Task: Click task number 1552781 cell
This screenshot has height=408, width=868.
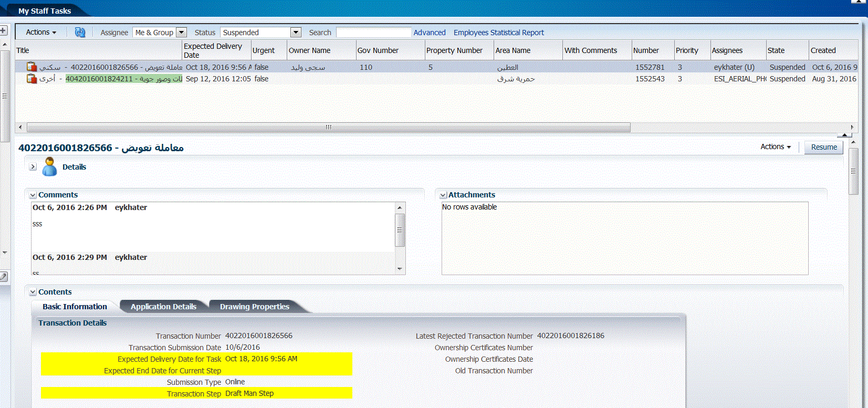Action: (x=650, y=67)
